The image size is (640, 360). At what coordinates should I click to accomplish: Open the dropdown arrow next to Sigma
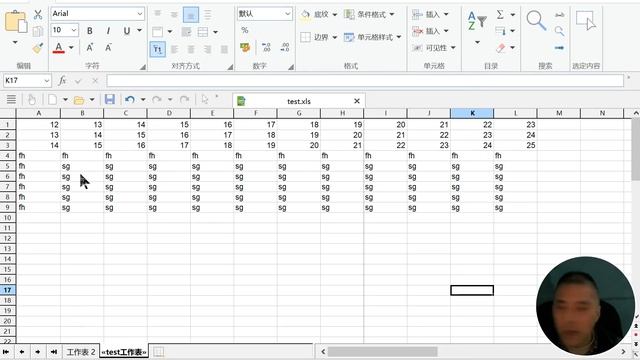[x=513, y=15]
